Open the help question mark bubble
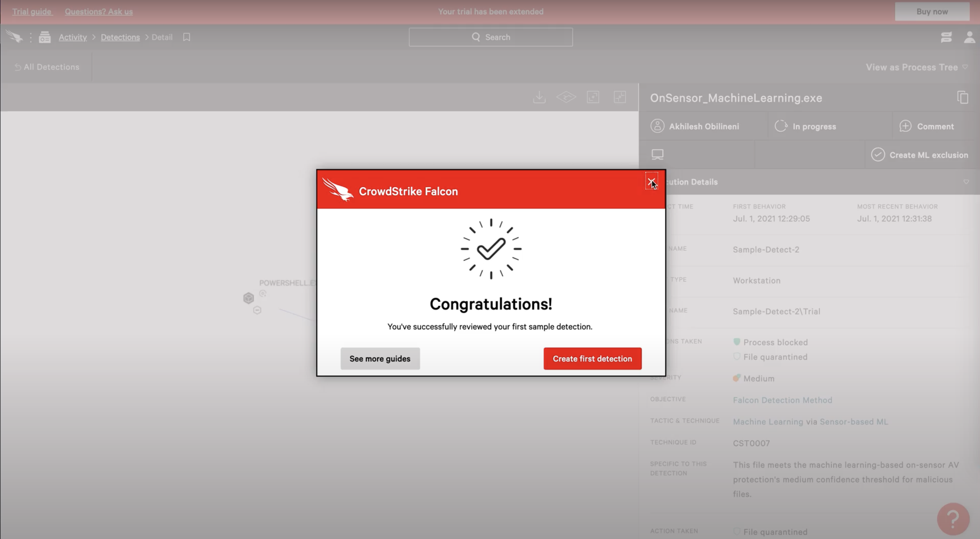980x539 pixels. [953, 519]
